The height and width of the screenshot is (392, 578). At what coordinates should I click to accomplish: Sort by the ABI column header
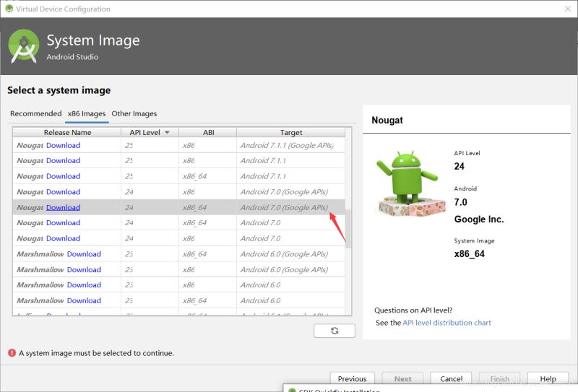208,132
